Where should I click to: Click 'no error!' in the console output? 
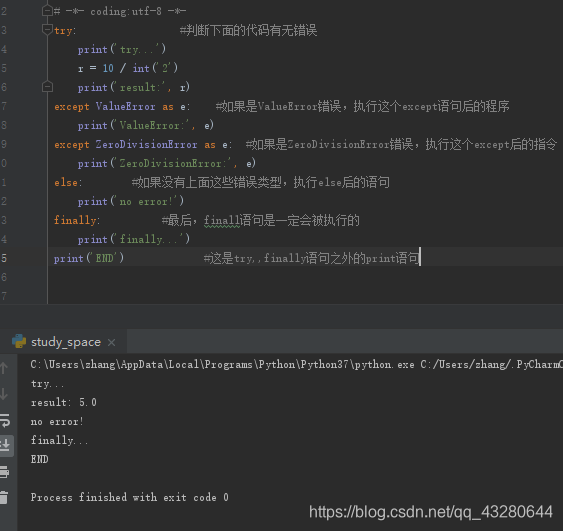point(57,421)
